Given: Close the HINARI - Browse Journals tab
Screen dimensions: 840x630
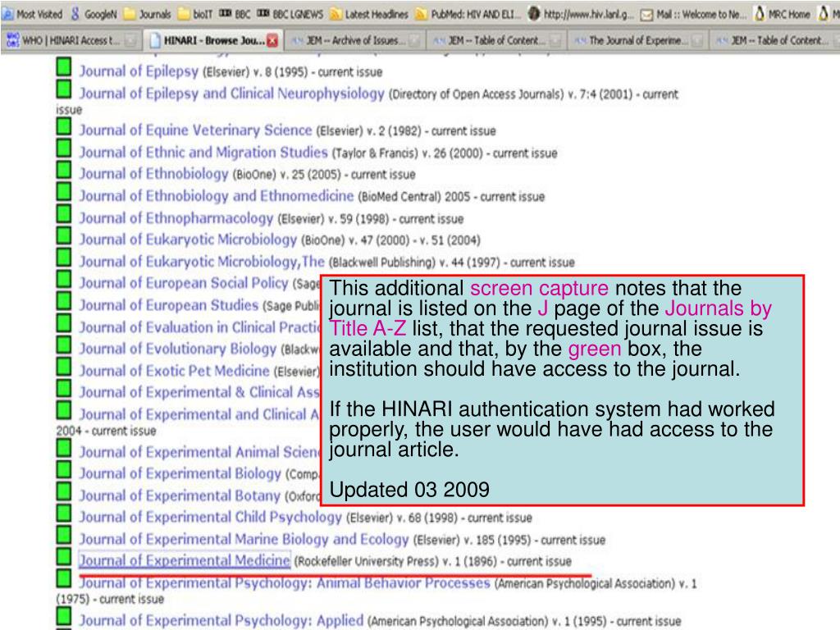Looking at the screenshot, I should pyautogui.click(x=272, y=41).
